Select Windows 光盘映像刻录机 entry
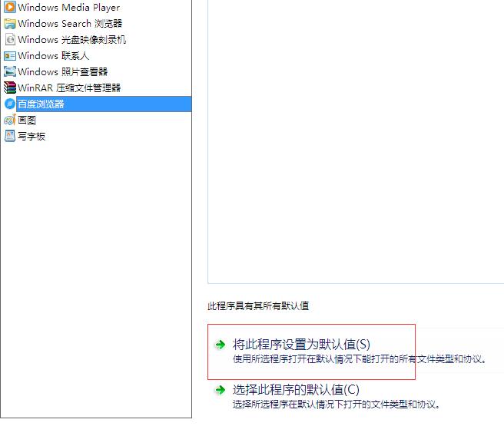The height and width of the screenshot is (426, 504). tap(71, 39)
